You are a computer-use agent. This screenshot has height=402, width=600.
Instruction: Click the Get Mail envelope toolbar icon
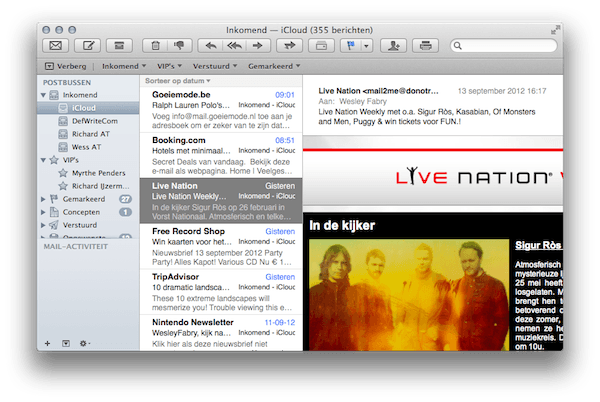click(55, 46)
